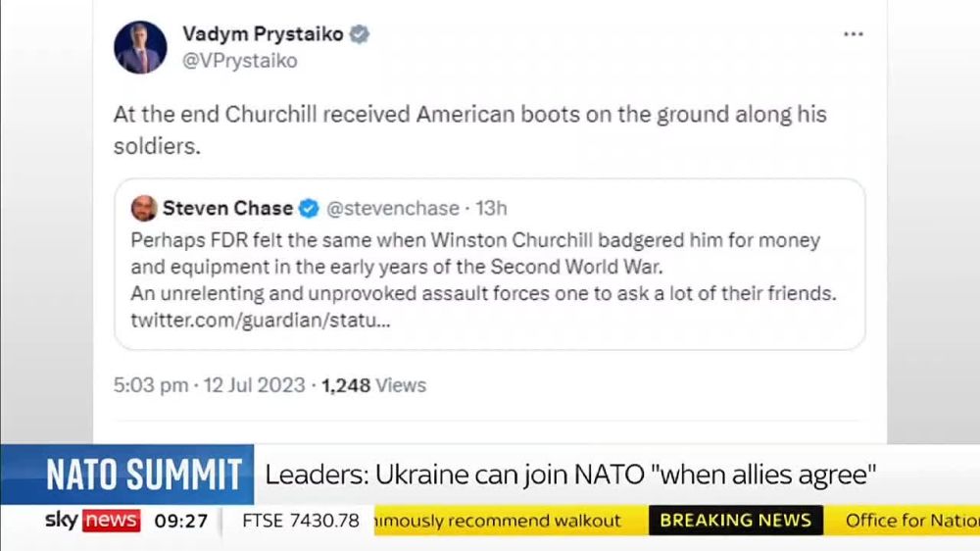
Task: Click the 1,248 Views count
Action: point(373,385)
